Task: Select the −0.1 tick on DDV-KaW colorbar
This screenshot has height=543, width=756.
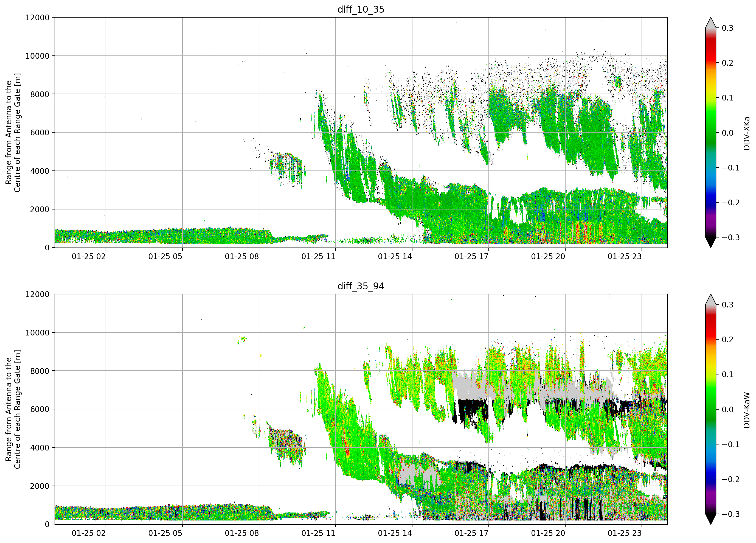Action: tap(730, 445)
